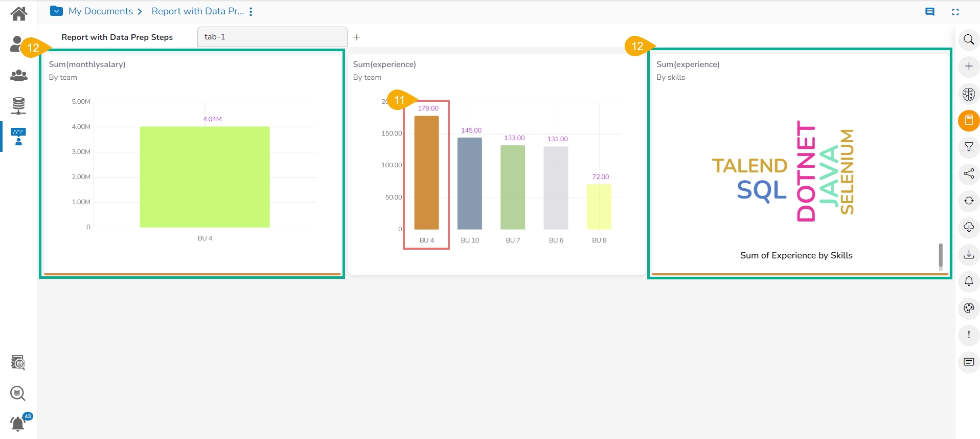Screen dimensions: 980x439
Task: Open the home icon in the sidebar
Action: tap(19, 13)
